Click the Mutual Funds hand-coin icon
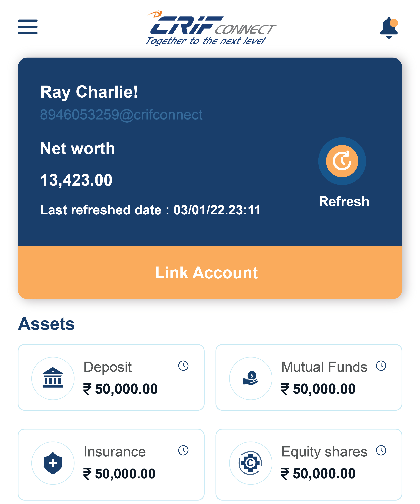 250,378
